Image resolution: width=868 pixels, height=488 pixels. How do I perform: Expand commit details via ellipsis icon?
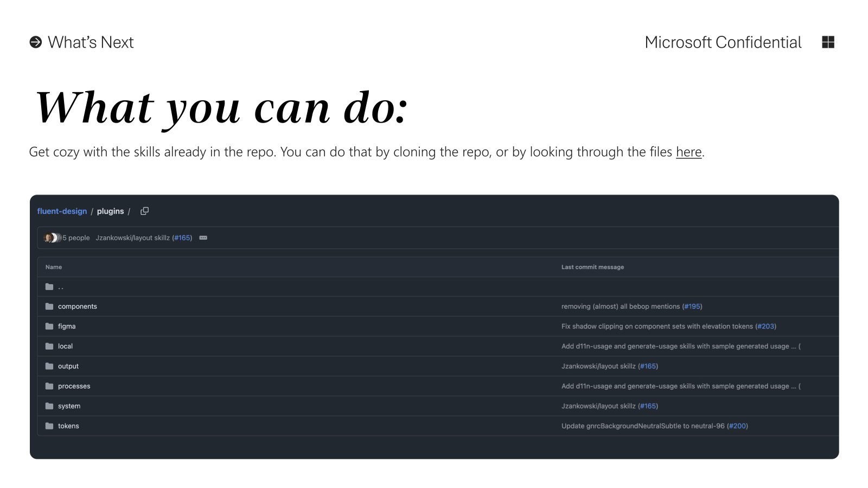203,238
